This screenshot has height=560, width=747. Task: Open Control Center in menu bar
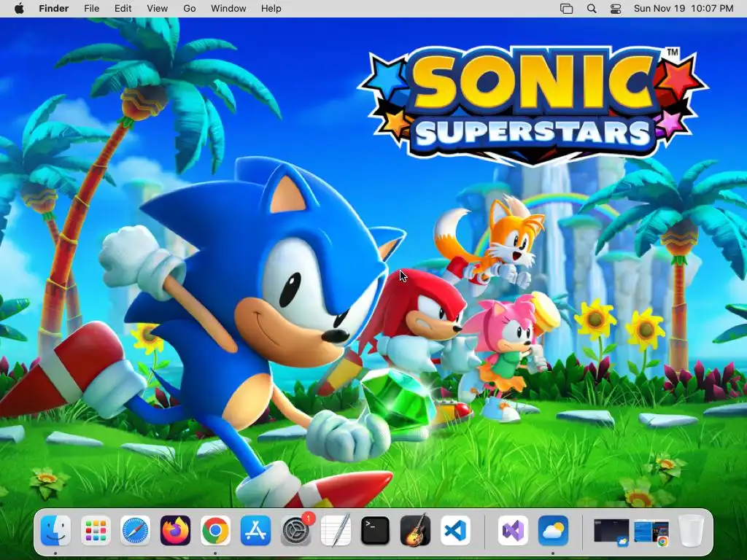[x=616, y=9]
